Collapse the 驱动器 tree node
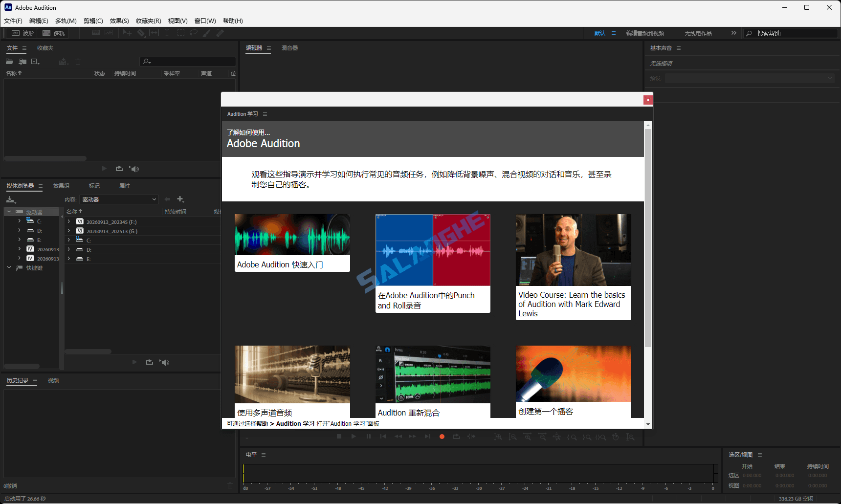This screenshot has width=841, height=504. pos(9,212)
